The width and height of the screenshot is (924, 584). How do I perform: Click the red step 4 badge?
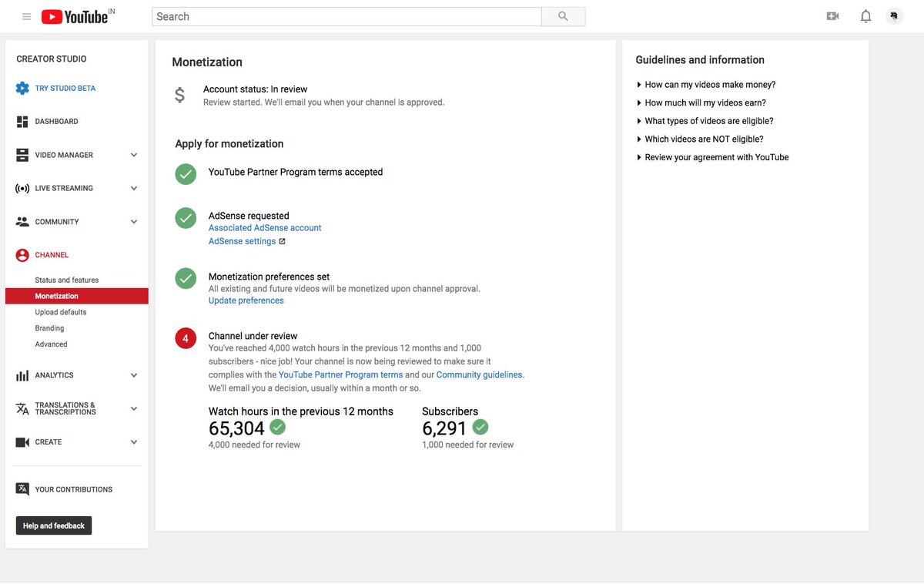[x=186, y=338]
